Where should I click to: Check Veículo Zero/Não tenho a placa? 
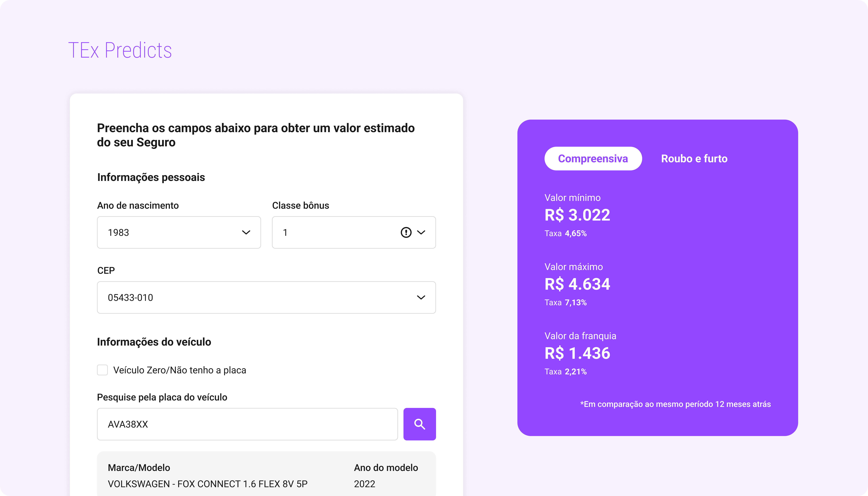[x=102, y=370]
